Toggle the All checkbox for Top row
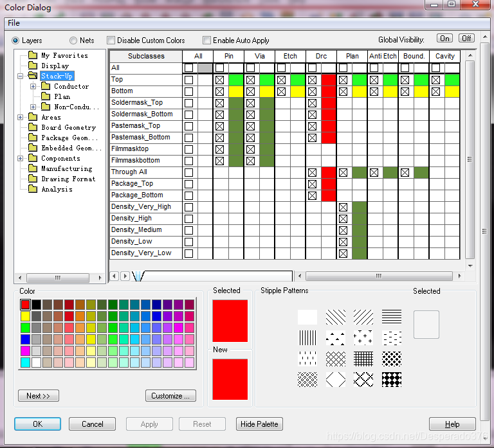The width and height of the screenshot is (494, 448). (x=188, y=80)
